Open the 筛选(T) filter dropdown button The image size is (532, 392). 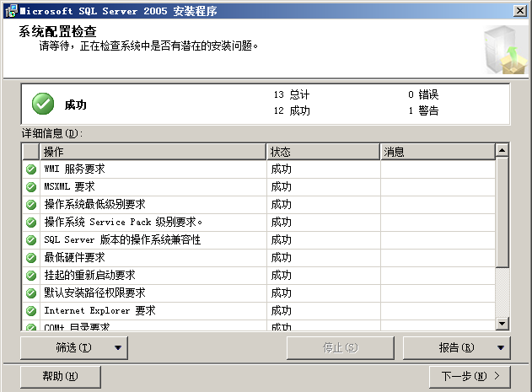(x=74, y=347)
